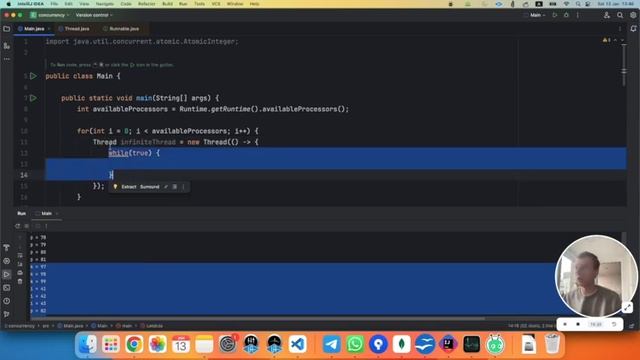Image resolution: width=640 pixels, height=360 pixels.
Task: Open Visual Studio Code from the Dock
Action: (298, 344)
